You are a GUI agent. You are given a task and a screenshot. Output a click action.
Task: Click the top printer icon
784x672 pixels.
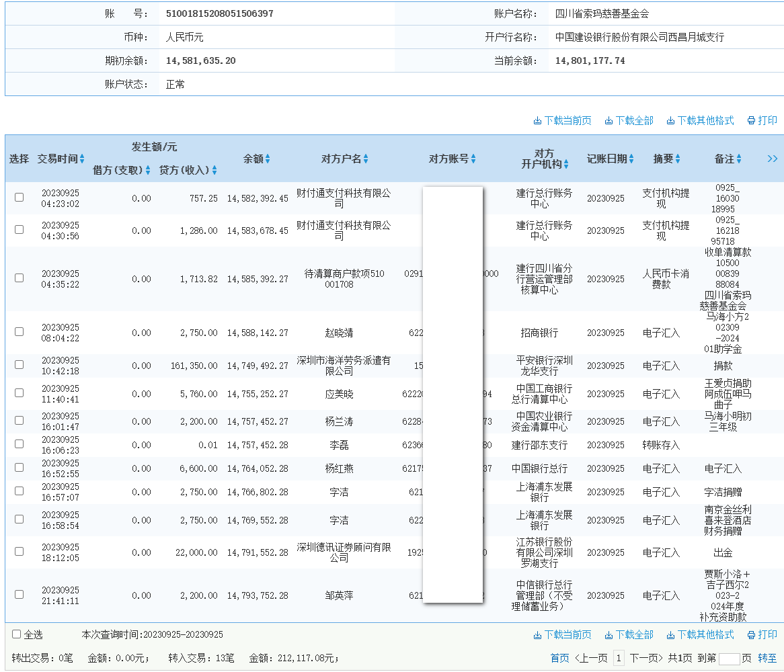[x=751, y=121]
